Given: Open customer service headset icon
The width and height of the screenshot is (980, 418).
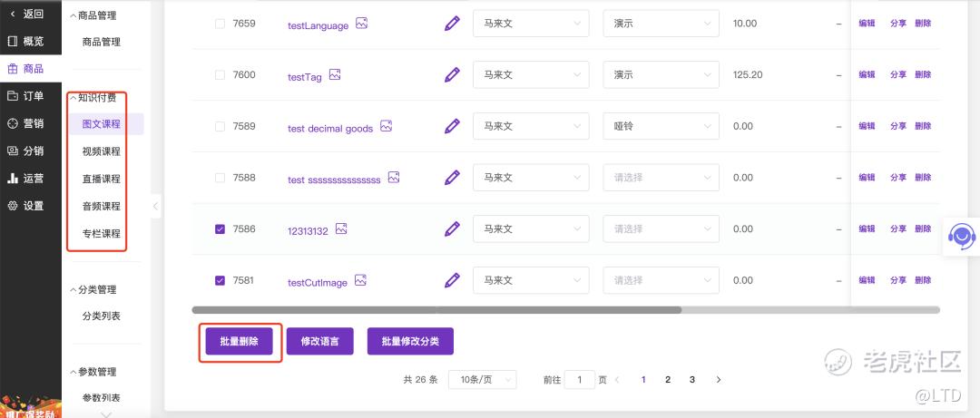Looking at the screenshot, I should (962, 236).
